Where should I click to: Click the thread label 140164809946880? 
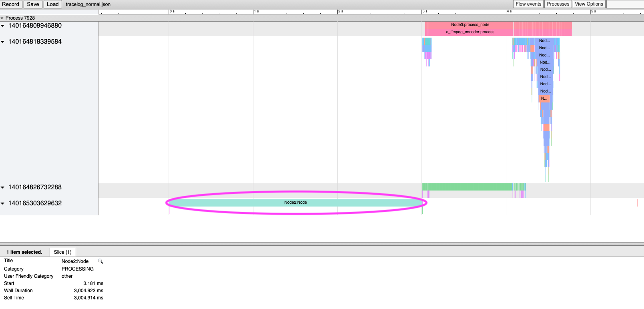[35, 26]
